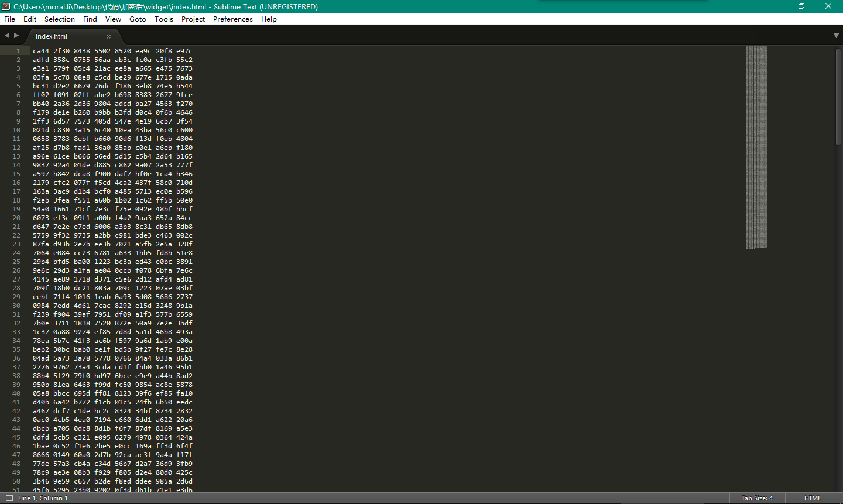The width and height of the screenshot is (843, 504).
Task: Close the index.html tab
Action: (108, 36)
